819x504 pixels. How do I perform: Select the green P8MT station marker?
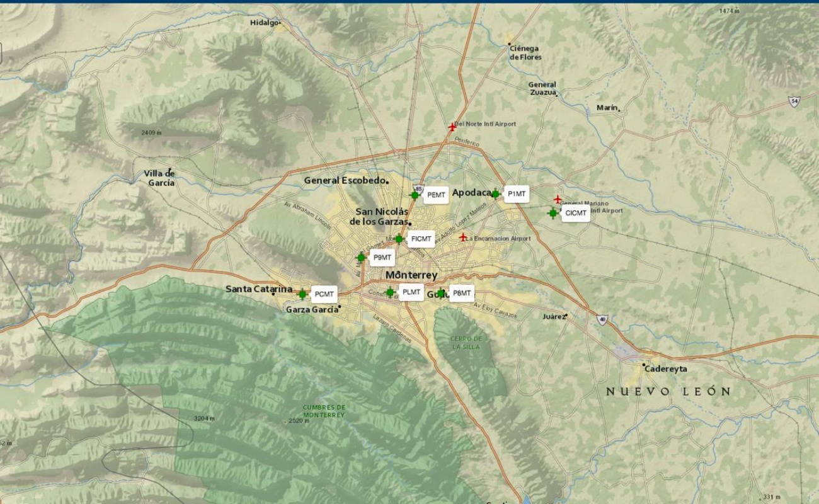tap(441, 293)
